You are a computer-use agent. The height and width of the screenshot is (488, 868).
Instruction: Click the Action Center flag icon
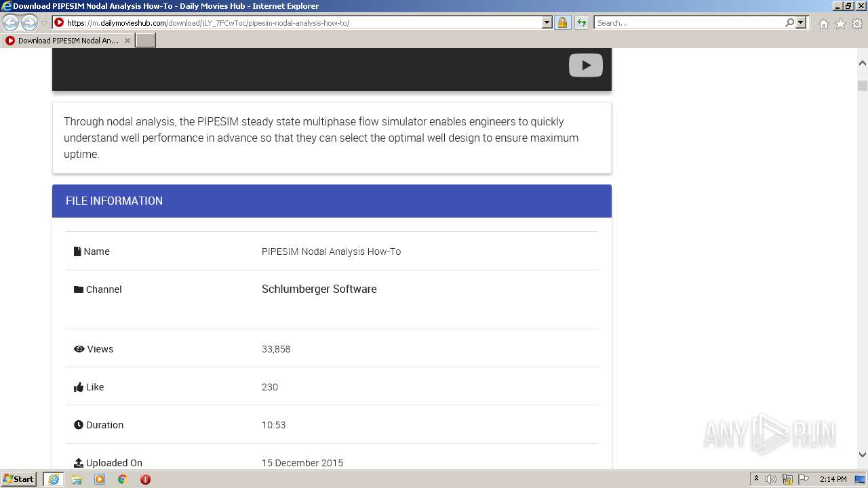(804, 479)
